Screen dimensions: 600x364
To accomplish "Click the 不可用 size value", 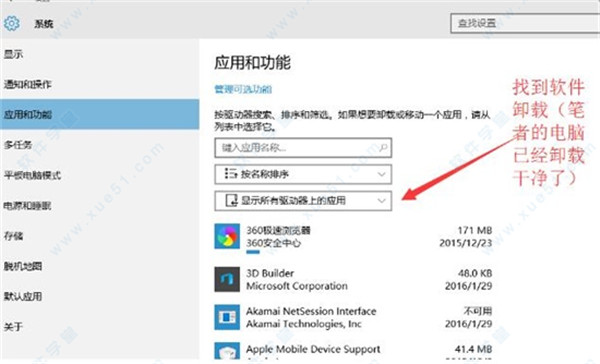I will [x=478, y=311].
